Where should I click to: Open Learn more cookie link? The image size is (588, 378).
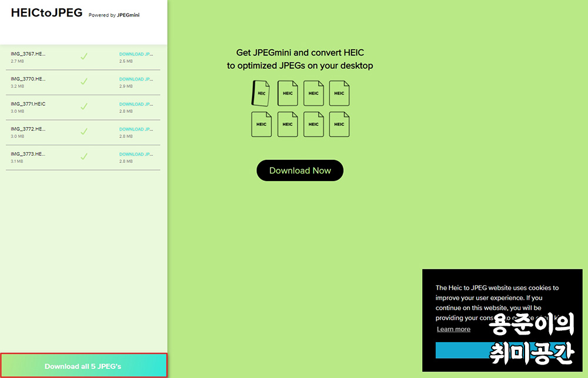[453, 329]
